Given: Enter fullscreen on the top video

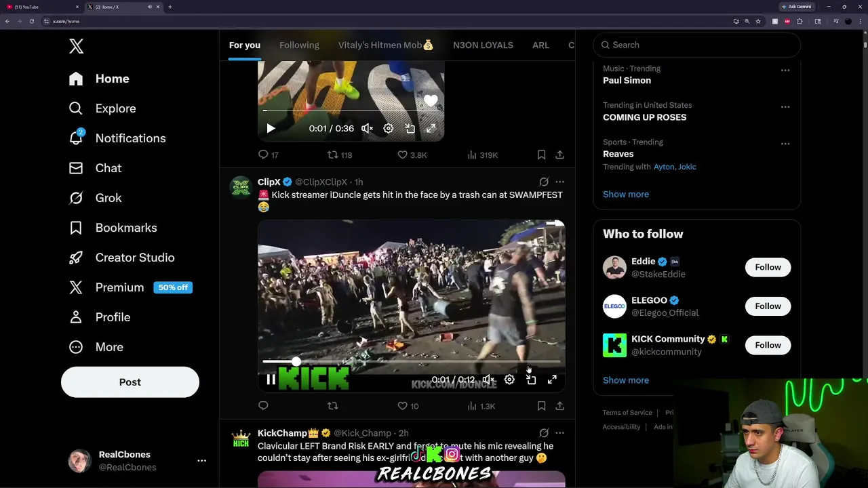Looking at the screenshot, I should pos(431,128).
